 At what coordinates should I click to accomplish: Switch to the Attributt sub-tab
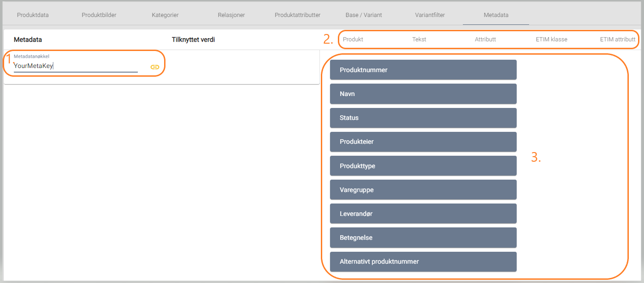pyautogui.click(x=485, y=40)
